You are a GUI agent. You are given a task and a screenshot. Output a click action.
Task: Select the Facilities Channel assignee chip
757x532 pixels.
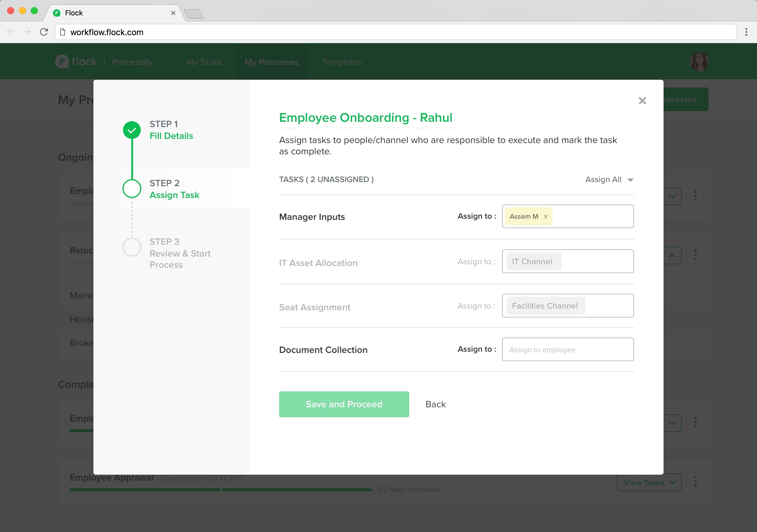pyautogui.click(x=546, y=306)
